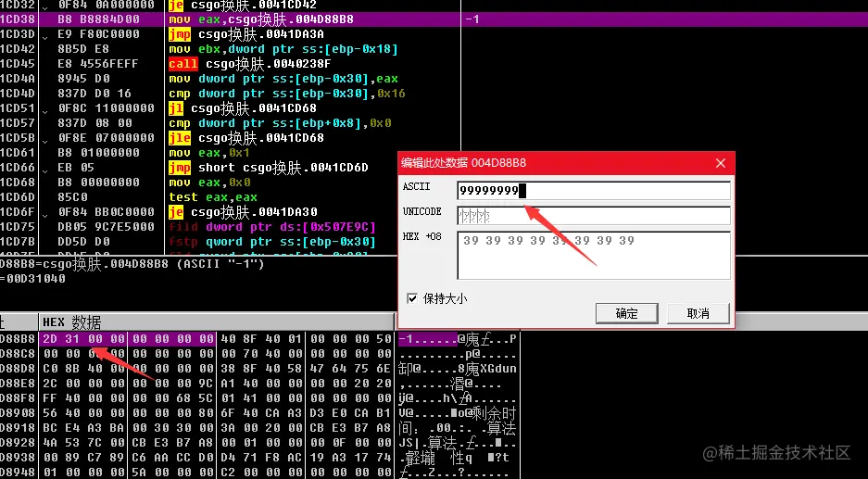Select the highlighted mov eax,csgo换肤.004D88B8 line
This screenshot has height=479, width=868.
[x=261, y=19]
